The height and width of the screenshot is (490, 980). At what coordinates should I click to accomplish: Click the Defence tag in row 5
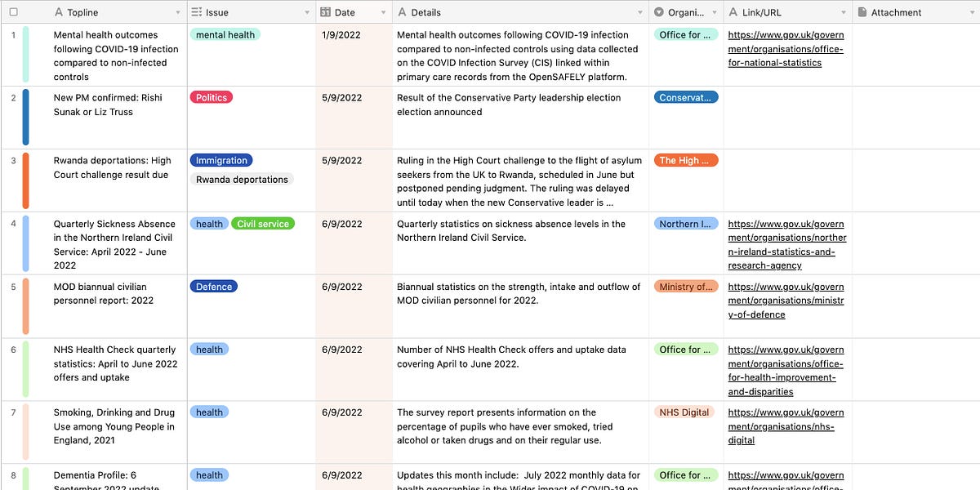(214, 286)
